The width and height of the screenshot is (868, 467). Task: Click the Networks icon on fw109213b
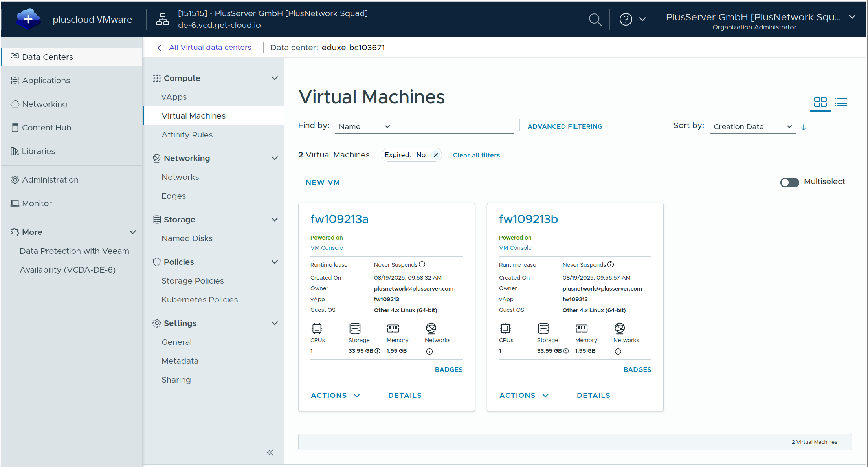click(x=620, y=328)
